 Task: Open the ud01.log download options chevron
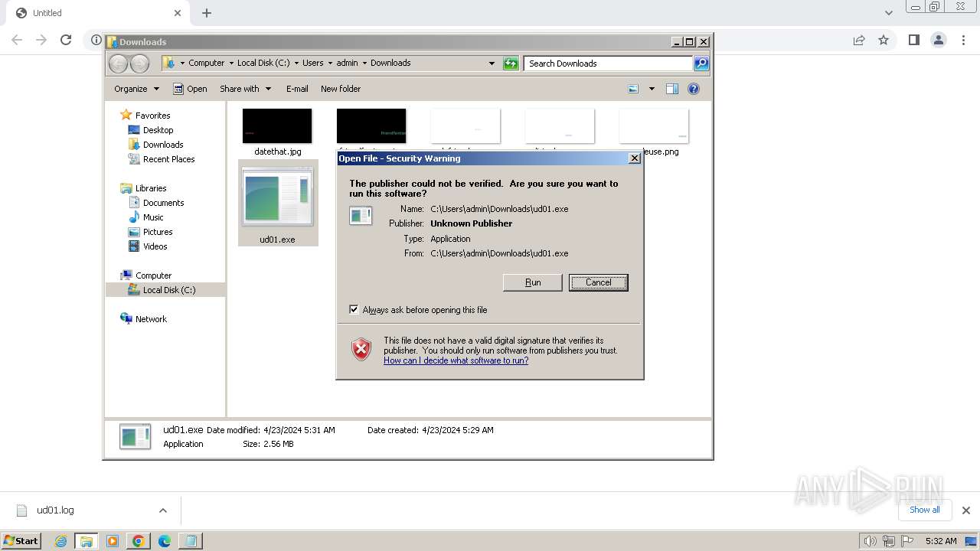[x=162, y=510]
